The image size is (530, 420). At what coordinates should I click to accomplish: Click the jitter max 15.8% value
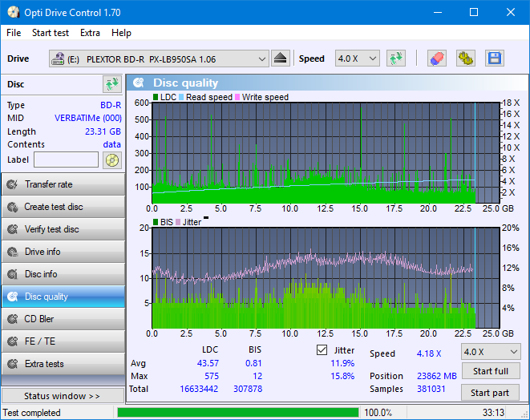pyautogui.click(x=342, y=376)
